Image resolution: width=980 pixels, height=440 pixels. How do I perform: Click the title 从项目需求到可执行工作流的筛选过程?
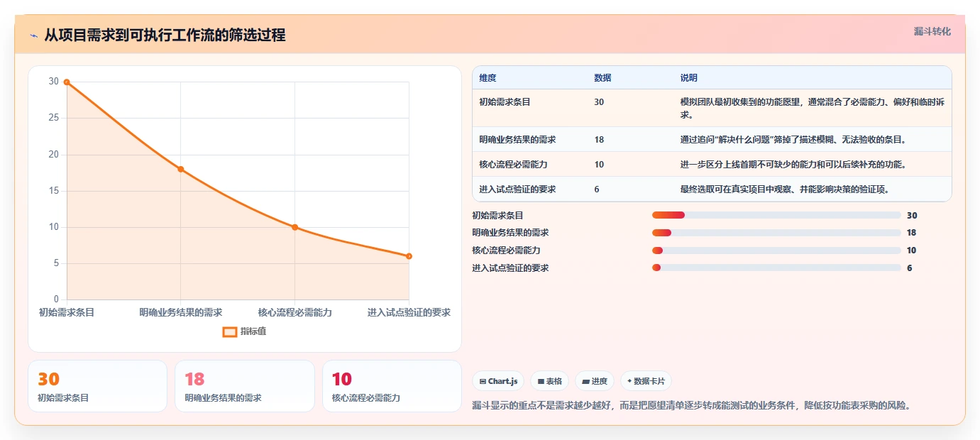165,35
